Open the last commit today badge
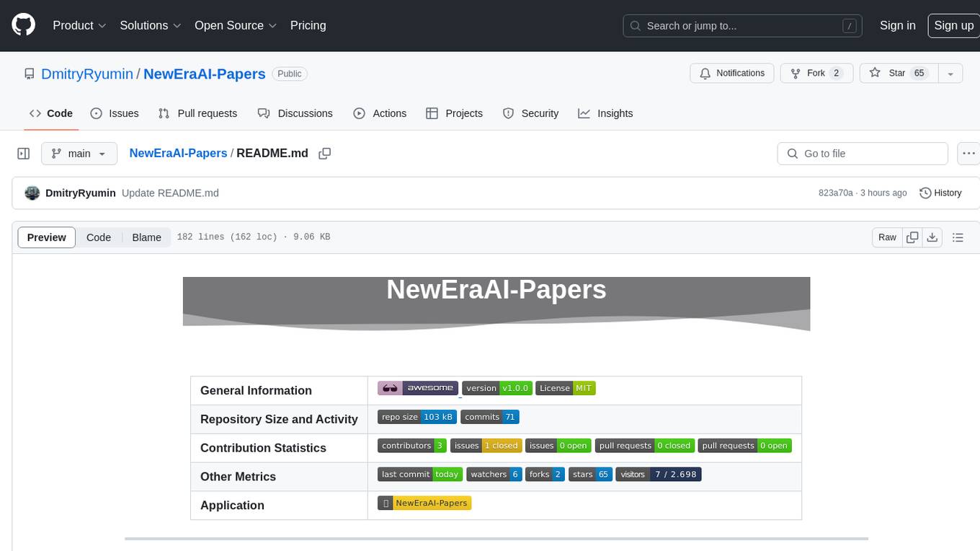The height and width of the screenshot is (551, 980). pyautogui.click(x=420, y=475)
